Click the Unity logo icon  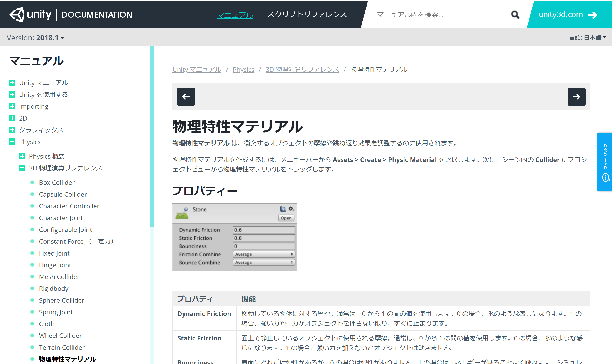click(17, 14)
